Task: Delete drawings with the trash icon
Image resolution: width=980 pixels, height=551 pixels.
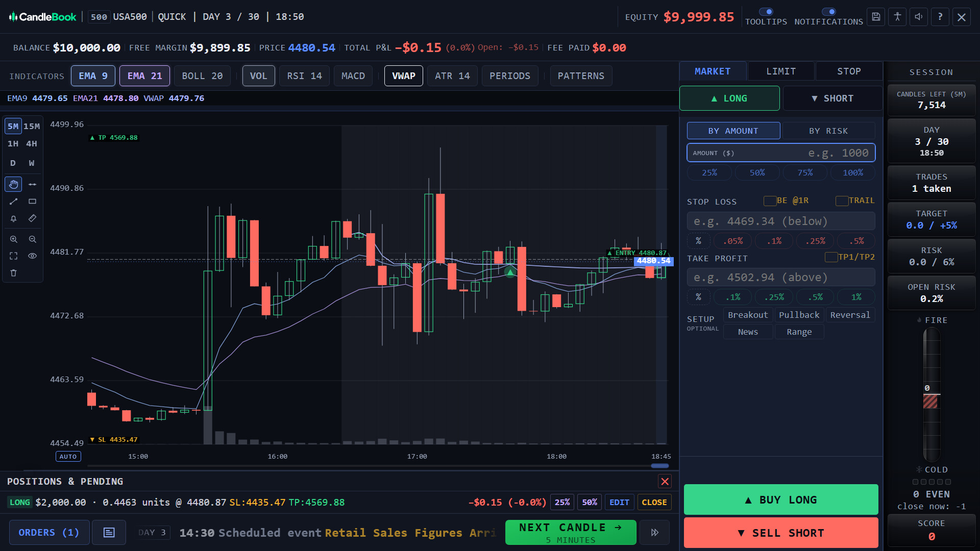Action: (x=13, y=273)
